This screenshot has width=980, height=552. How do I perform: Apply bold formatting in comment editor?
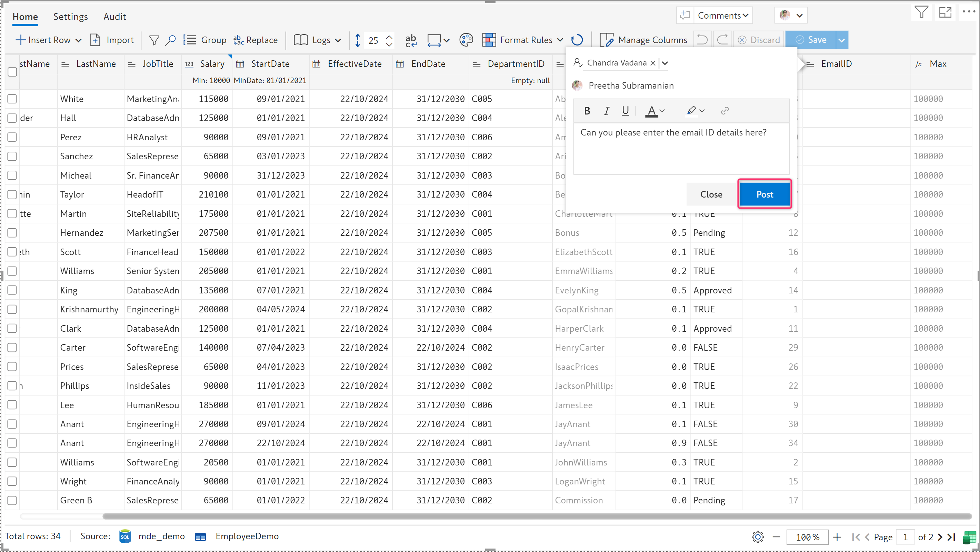(x=587, y=111)
